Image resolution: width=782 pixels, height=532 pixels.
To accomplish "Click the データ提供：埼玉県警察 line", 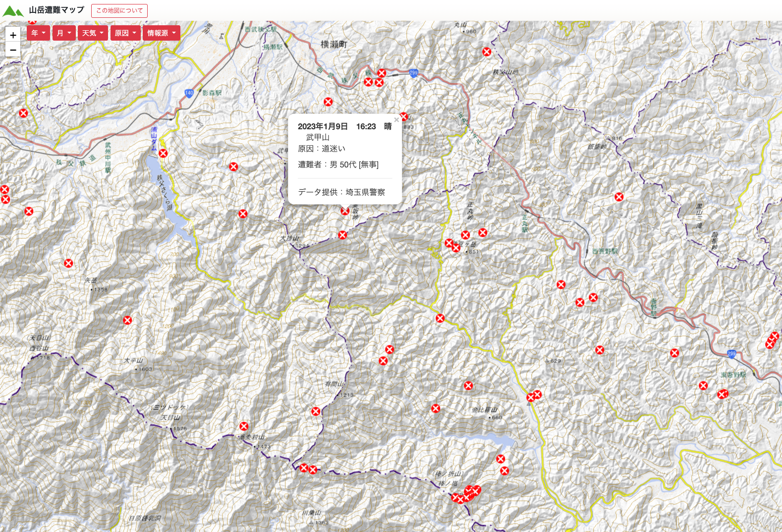I will pyautogui.click(x=341, y=192).
